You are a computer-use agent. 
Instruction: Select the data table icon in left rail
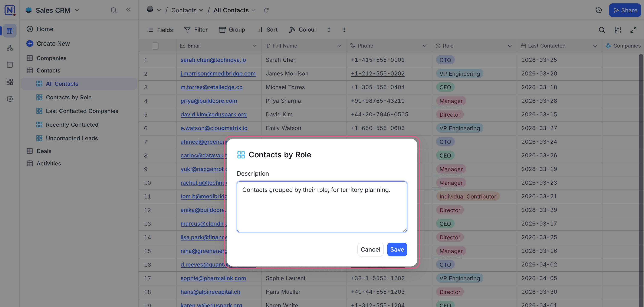coord(10,31)
